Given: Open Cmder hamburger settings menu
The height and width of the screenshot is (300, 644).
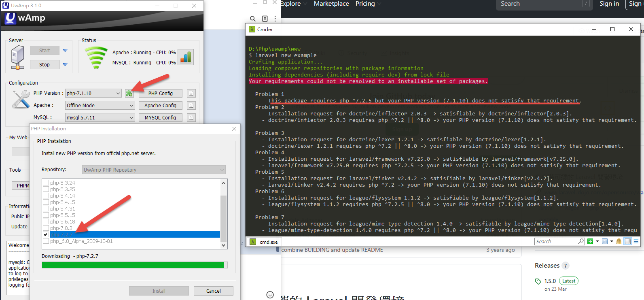Looking at the screenshot, I should 636,241.
